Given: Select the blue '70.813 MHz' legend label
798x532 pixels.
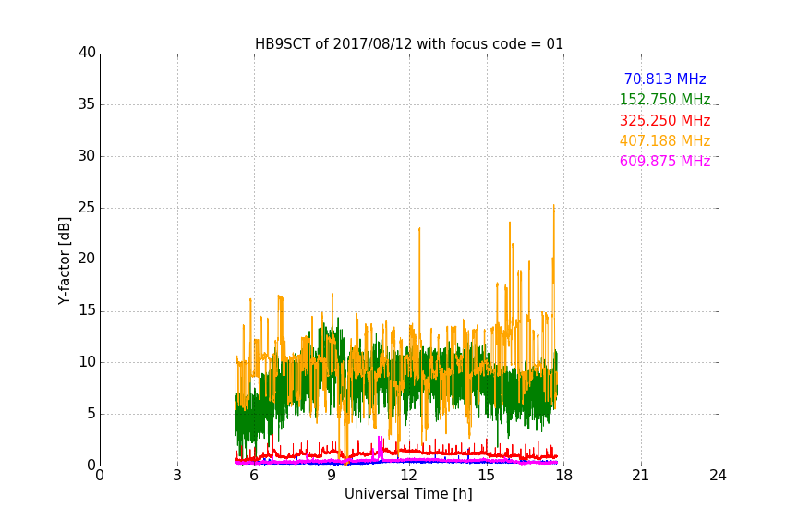Looking at the screenshot, I should click(x=665, y=79).
